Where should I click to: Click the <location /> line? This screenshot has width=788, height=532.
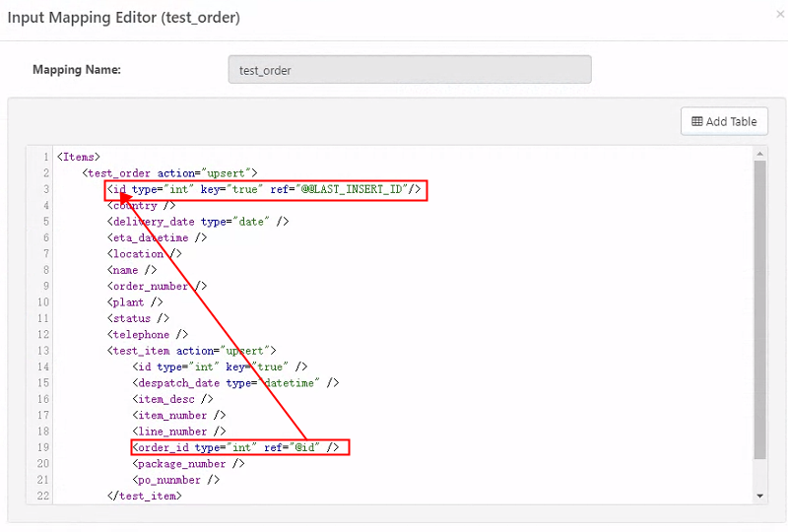144,253
